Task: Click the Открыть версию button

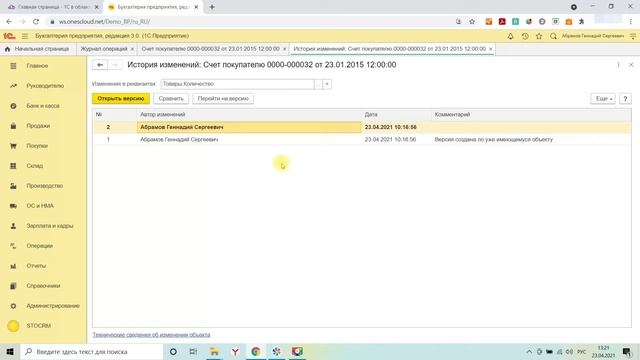Action: [x=121, y=98]
